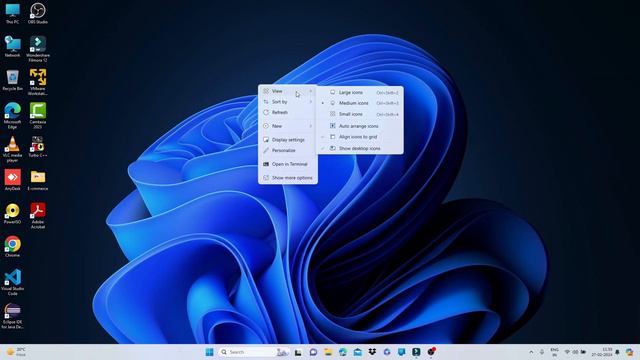The width and height of the screenshot is (640, 360).
Task: Select the Wondershare Filmora 12 desktop shortcut
Action: (x=38, y=49)
